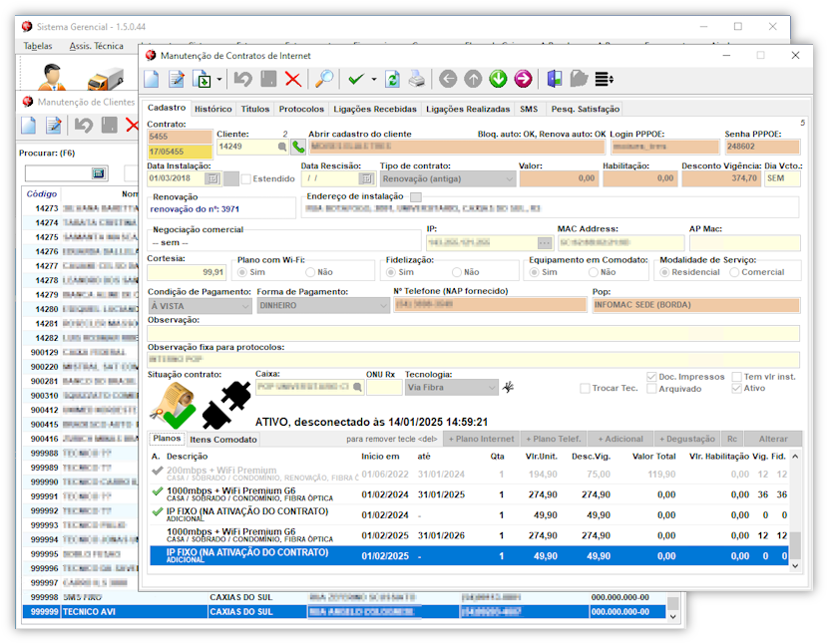The image size is (828, 644).
Task: Click the + Plano Internet button
Action: [482, 439]
